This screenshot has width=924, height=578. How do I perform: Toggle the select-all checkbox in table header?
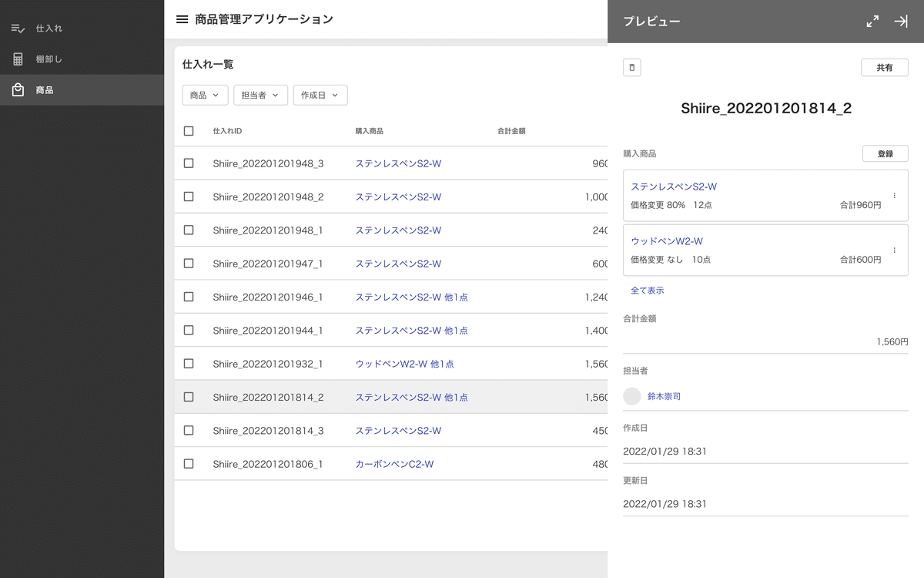[189, 131]
